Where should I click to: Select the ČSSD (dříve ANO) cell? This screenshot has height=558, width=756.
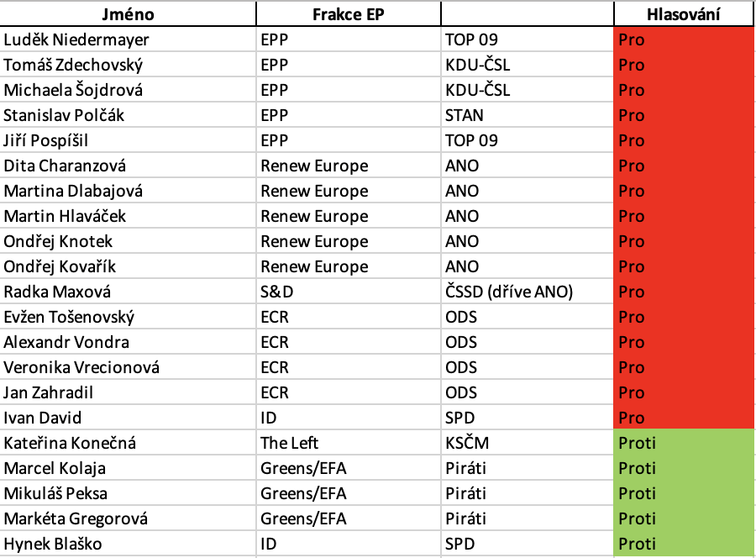(527, 292)
